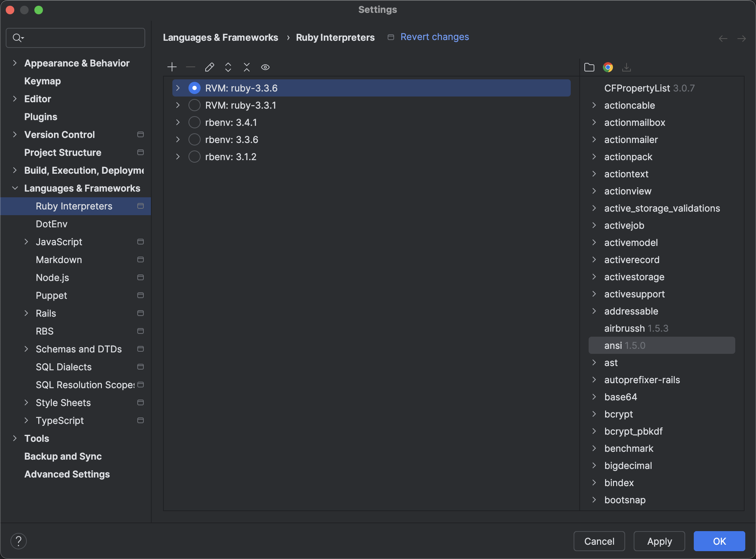This screenshot has width=756, height=559.
Task: Remove the selected interpreter
Action: [x=190, y=67]
